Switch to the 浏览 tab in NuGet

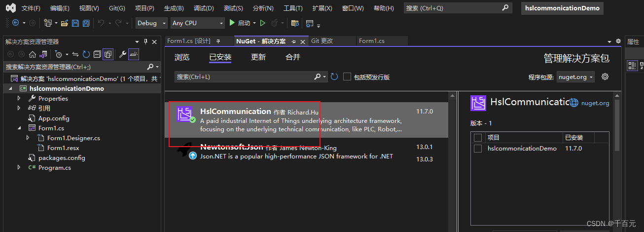coord(182,57)
